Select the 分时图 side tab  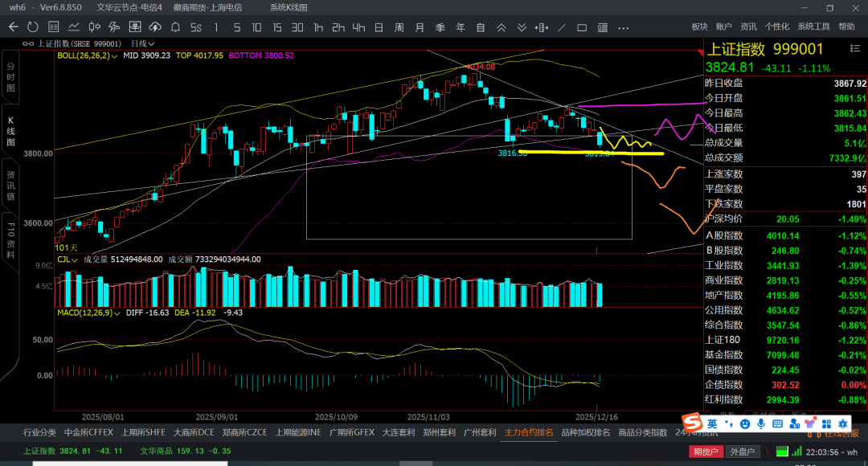tap(10, 77)
